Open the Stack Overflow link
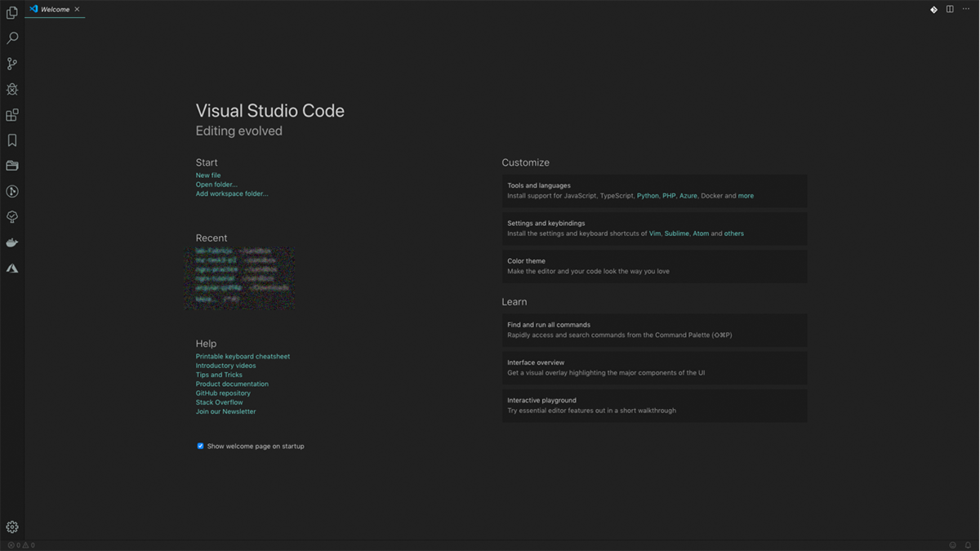980x551 pixels. [x=219, y=402]
